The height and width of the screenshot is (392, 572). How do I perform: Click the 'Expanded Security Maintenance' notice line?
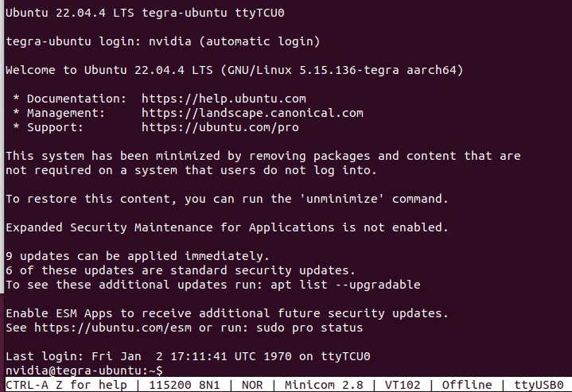(227, 227)
